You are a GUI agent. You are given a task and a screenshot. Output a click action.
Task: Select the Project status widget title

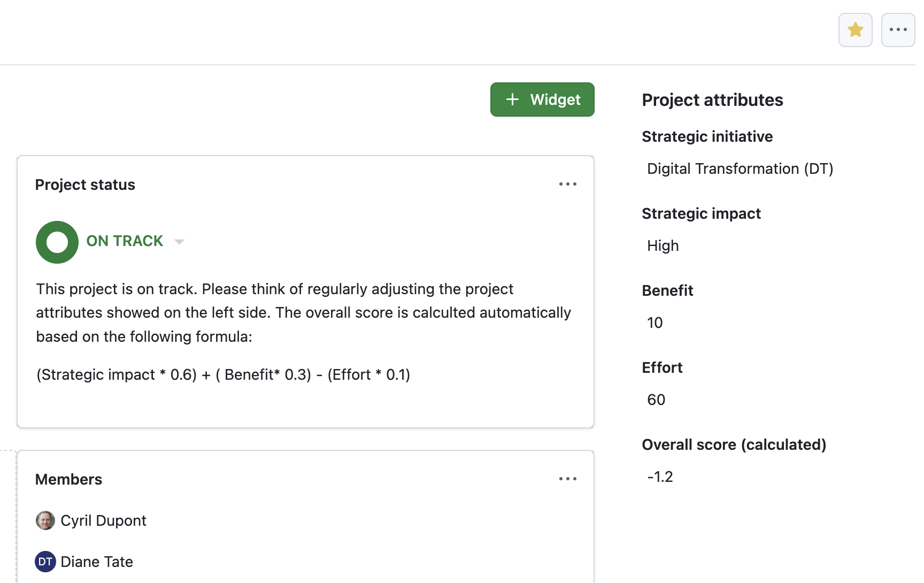[85, 185]
